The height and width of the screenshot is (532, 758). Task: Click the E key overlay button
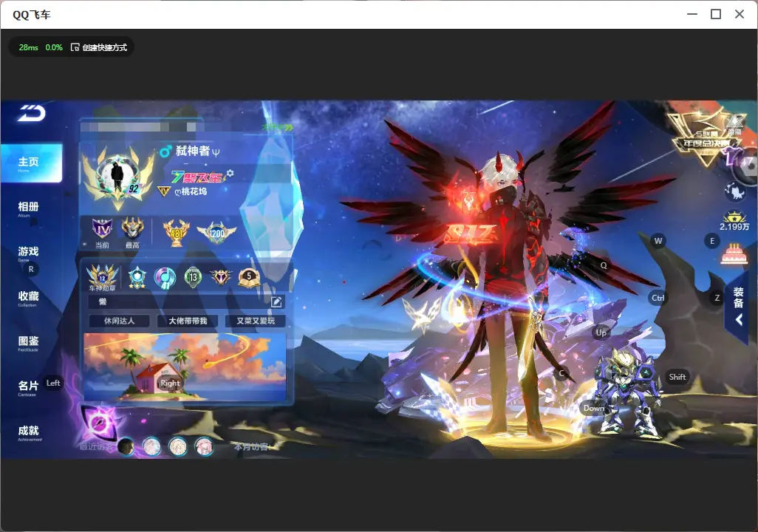pyautogui.click(x=712, y=241)
